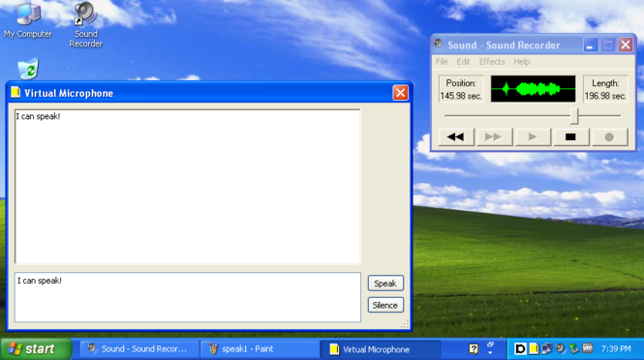644x360 pixels.
Task: Select the Recycle Bin desktop icon
Action: pyautogui.click(x=28, y=69)
